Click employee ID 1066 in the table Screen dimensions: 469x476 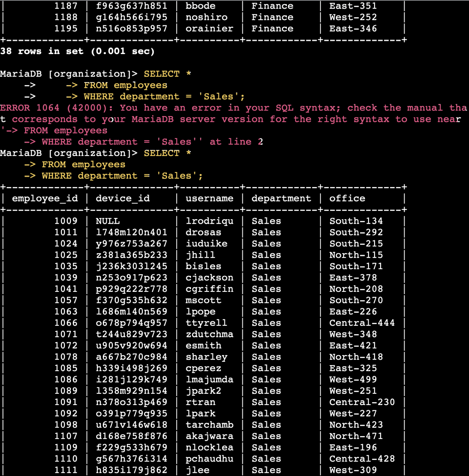66,323
